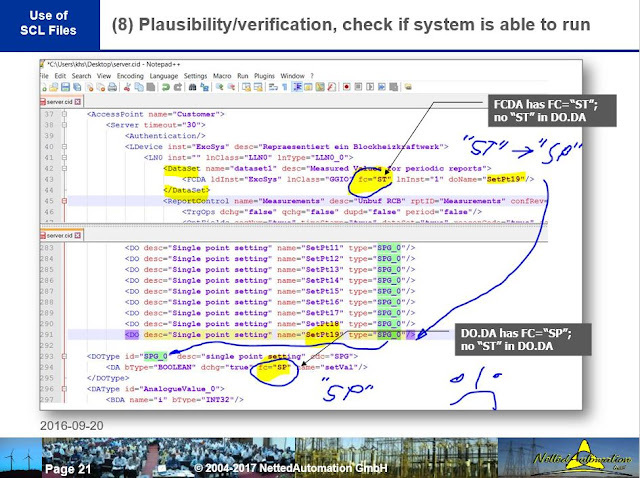640x478 pixels.
Task: Collapse fold at line 293 DOType
Action: pos(64,356)
